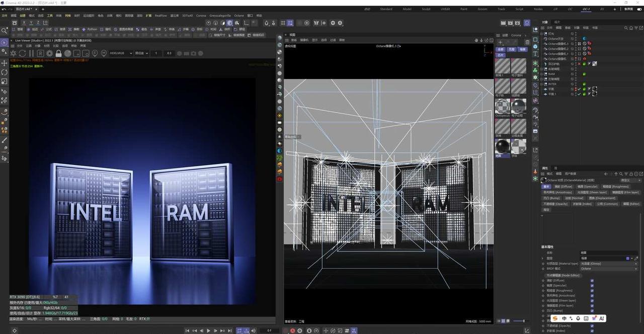Click the search icon in Object Manager

626,28
